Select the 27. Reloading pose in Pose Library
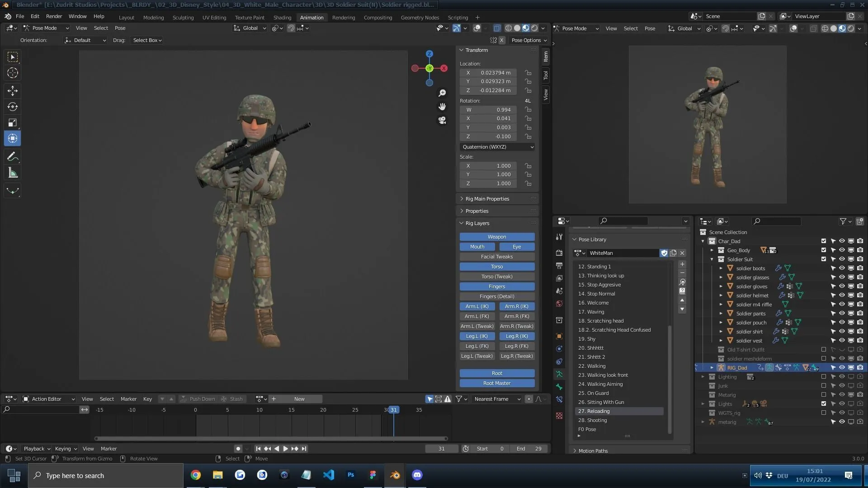This screenshot has width=868, height=488. point(619,411)
